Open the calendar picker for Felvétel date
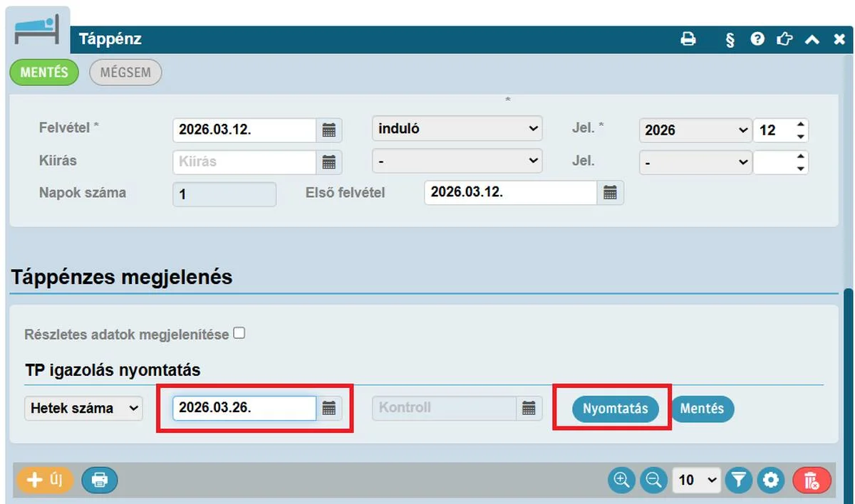 pos(328,130)
